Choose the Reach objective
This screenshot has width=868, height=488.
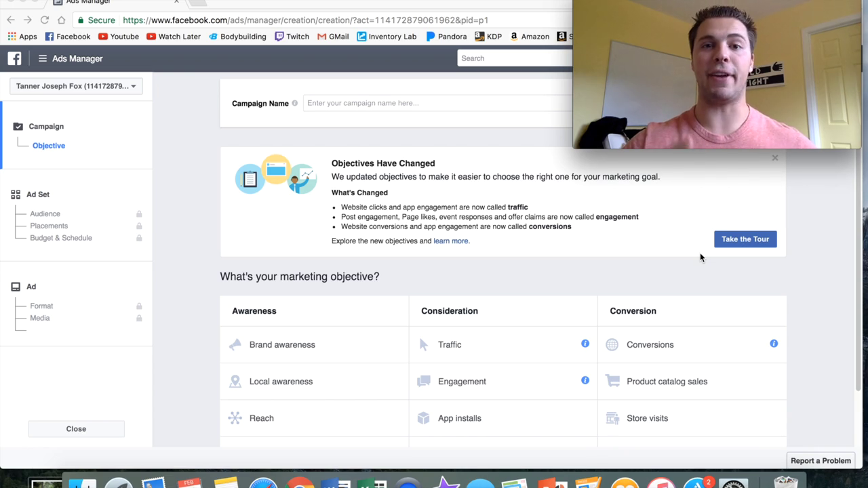[x=314, y=418]
